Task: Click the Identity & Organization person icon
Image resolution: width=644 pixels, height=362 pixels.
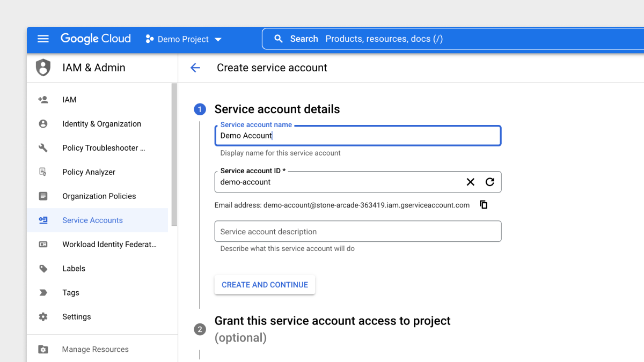Action: 43,124
